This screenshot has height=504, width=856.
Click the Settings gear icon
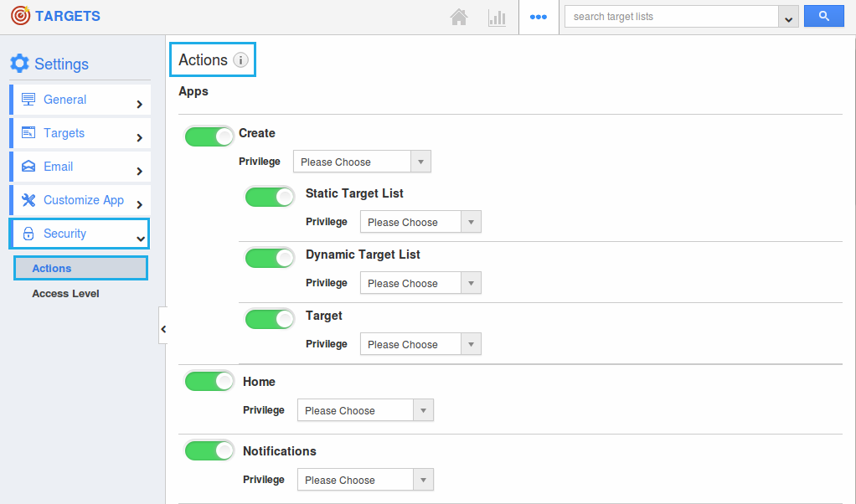(19, 64)
